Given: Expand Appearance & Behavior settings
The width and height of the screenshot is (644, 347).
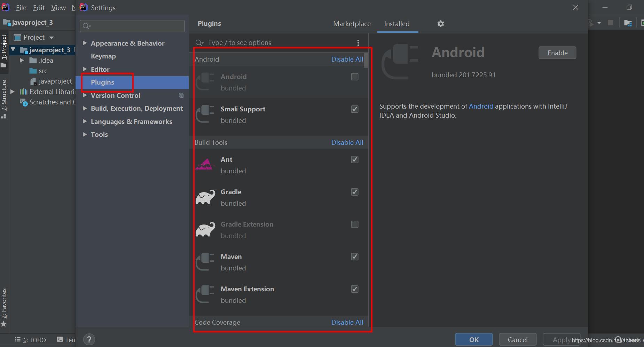Looking at the screenshot, I should tap(85, 43).
